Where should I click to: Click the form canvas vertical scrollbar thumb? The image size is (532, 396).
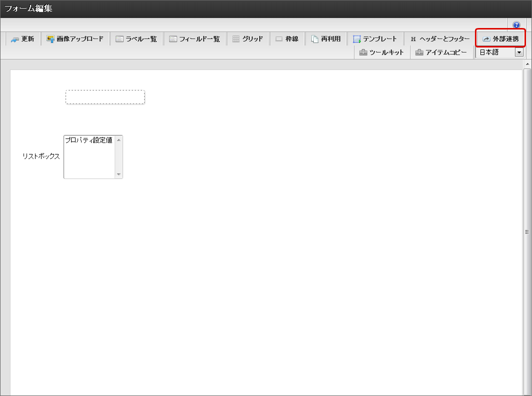click(x=527, y=232)
